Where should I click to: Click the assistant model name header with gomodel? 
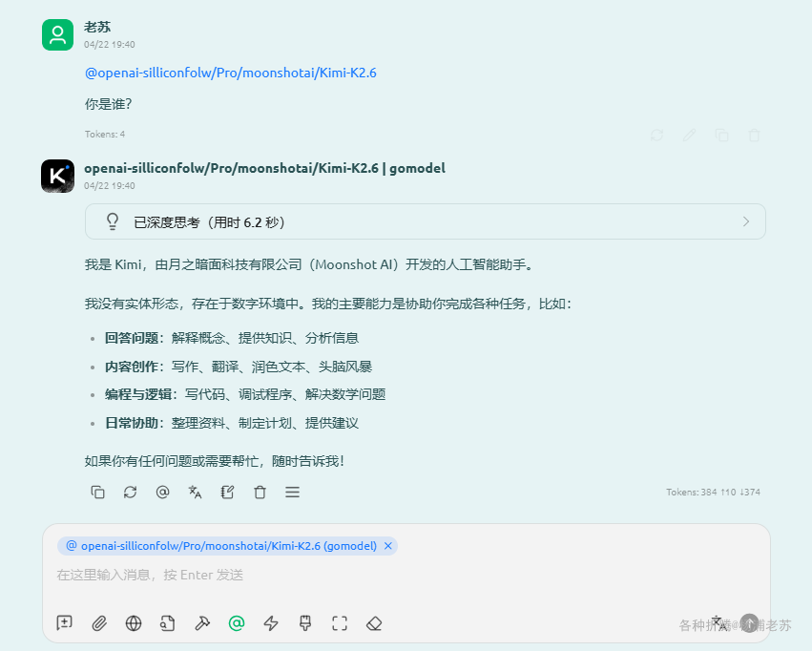click(264, 168)
